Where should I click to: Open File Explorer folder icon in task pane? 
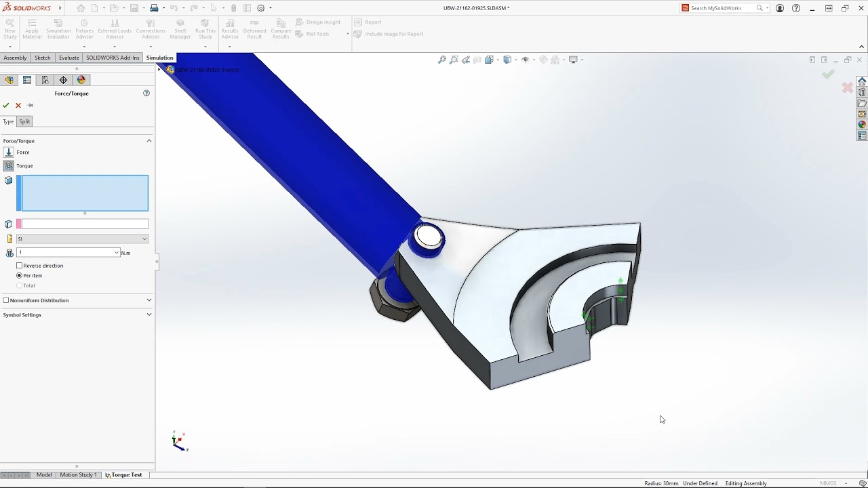point(862,103)
